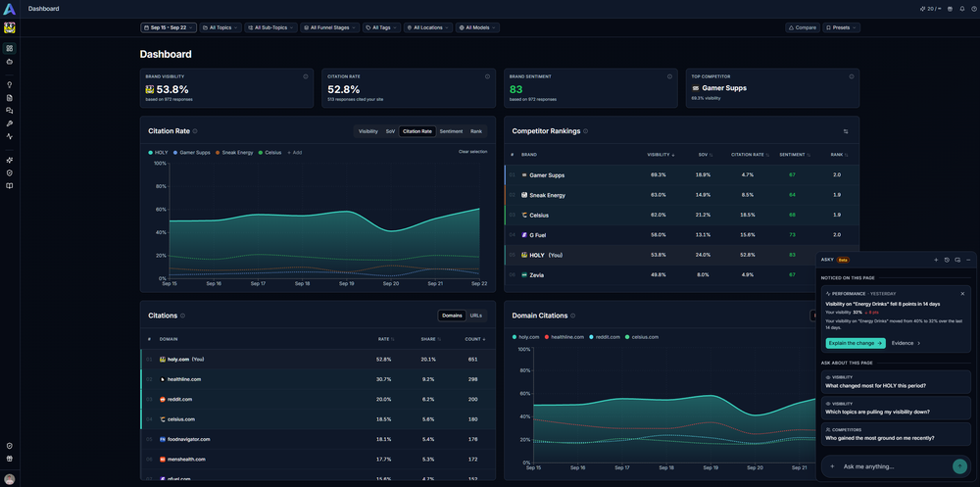
Task: Open Asky chat history icon
Action: tap(947, 260)
